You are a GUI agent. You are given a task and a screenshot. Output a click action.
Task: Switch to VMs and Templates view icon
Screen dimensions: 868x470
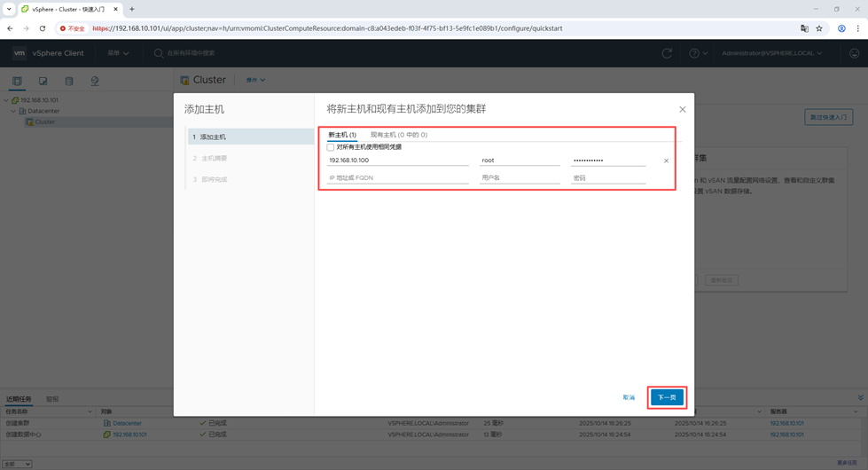43,81
